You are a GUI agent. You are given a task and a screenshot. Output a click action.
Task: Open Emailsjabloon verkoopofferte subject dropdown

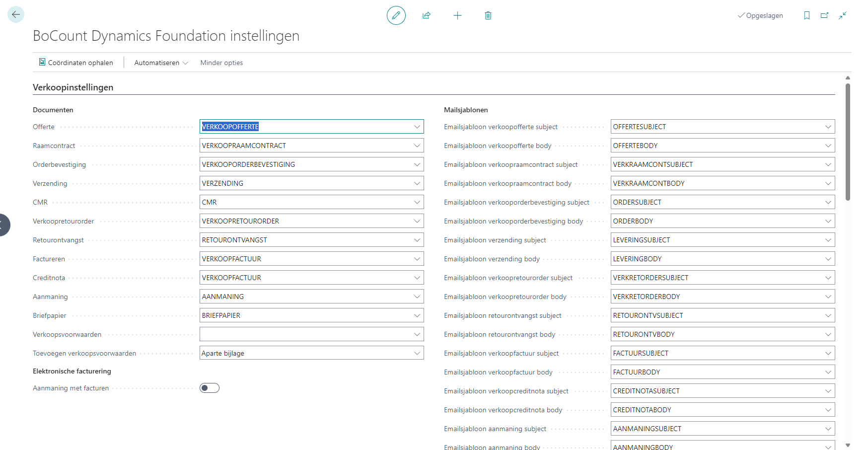[x=828, y=127]
